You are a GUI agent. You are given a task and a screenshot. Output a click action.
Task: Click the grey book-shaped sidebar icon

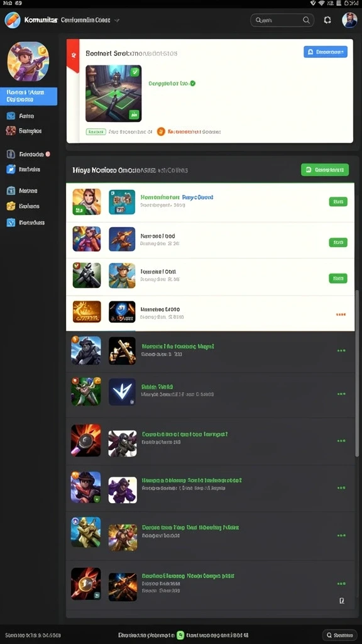pyautogui.click(x=11, y=155)
